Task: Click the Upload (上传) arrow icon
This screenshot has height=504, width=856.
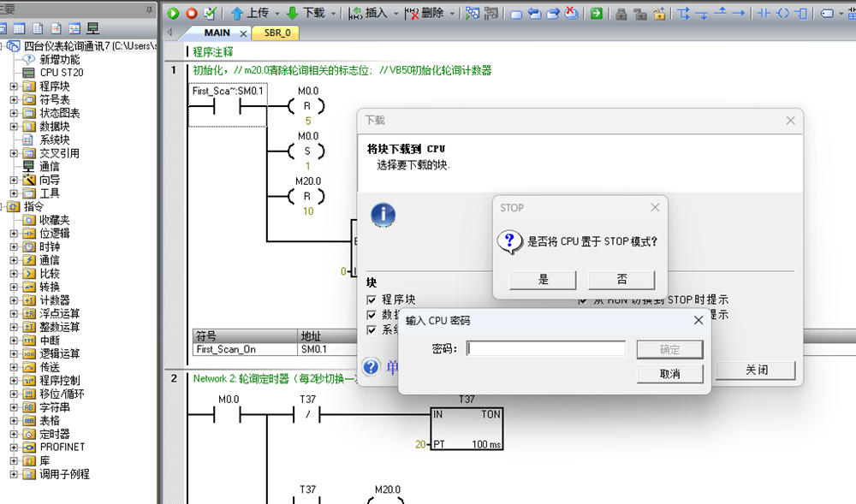Action: tap(237, 14)
